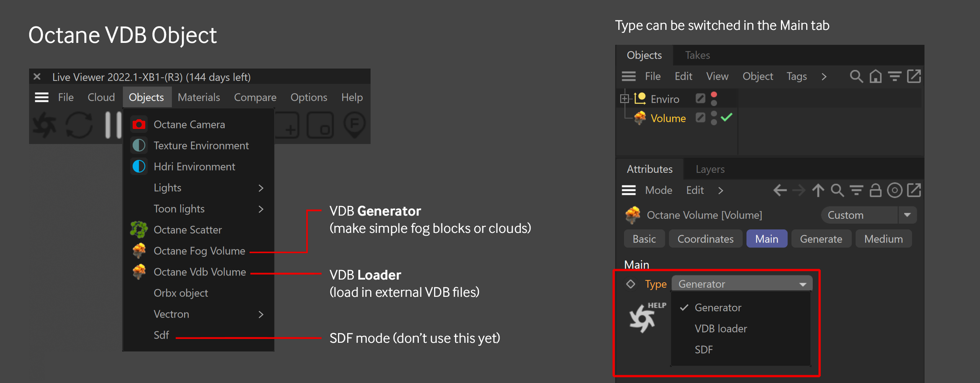Screen dimensions: 980x383
Task: Click the search icon in Objects panel
Action: tap(856, 77)
